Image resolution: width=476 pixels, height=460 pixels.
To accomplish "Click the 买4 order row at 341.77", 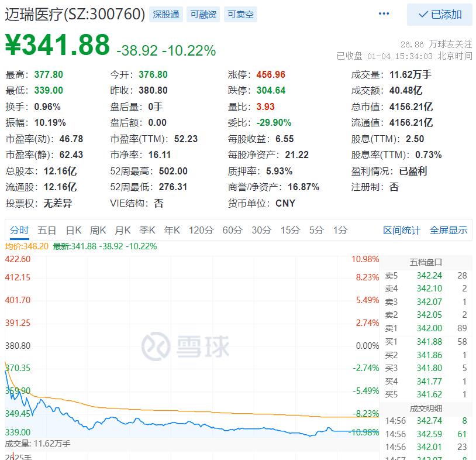I will tap(426, 382).
